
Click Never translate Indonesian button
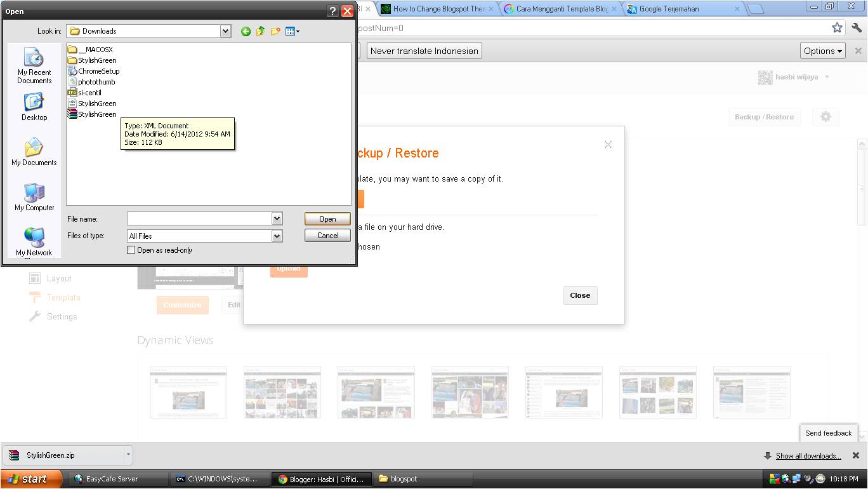[x=424, y=51]
